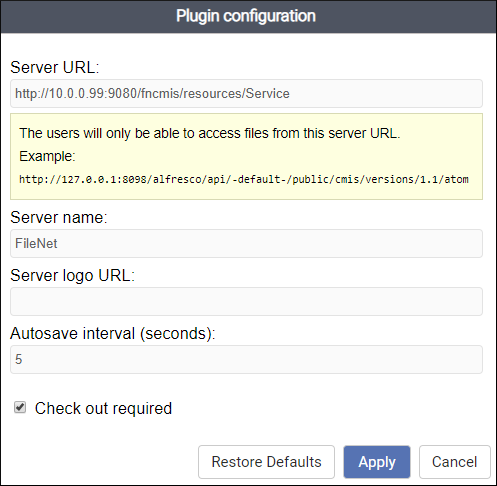
Task: Cancel the plugin configuration dialog
Action: pos(455,462)
